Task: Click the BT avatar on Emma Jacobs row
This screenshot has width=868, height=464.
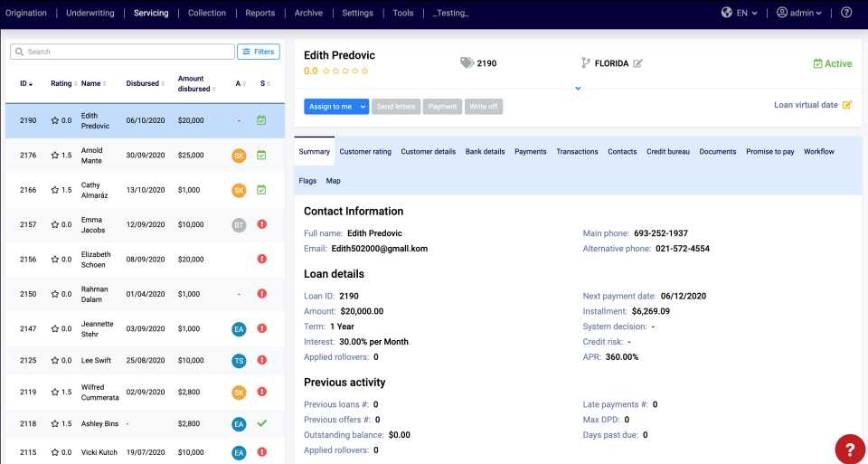Action: point(239,225)
